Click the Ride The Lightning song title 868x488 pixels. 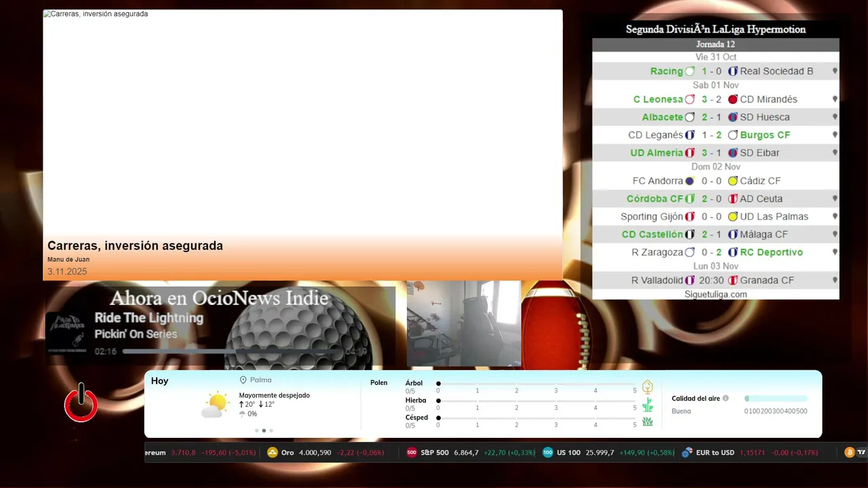pyautogui.click(x=149, y=318)
